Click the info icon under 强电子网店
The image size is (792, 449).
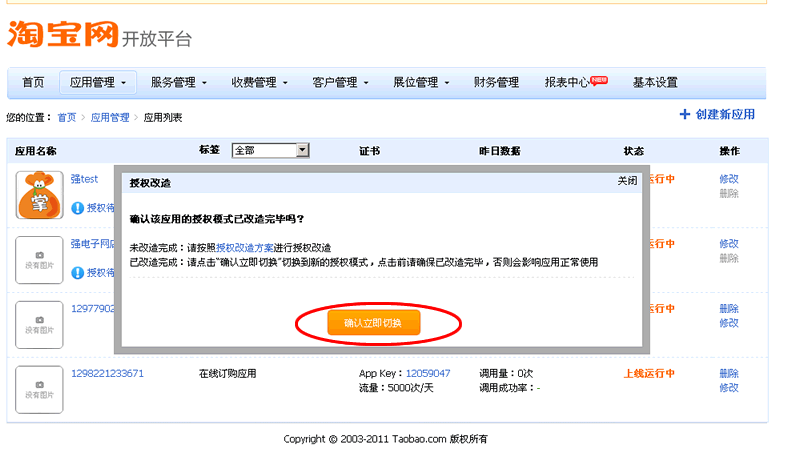click(x=77, y=273)
